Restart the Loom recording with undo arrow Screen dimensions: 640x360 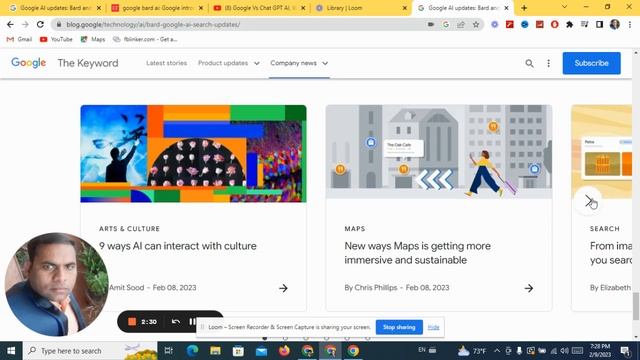(176, 322)
